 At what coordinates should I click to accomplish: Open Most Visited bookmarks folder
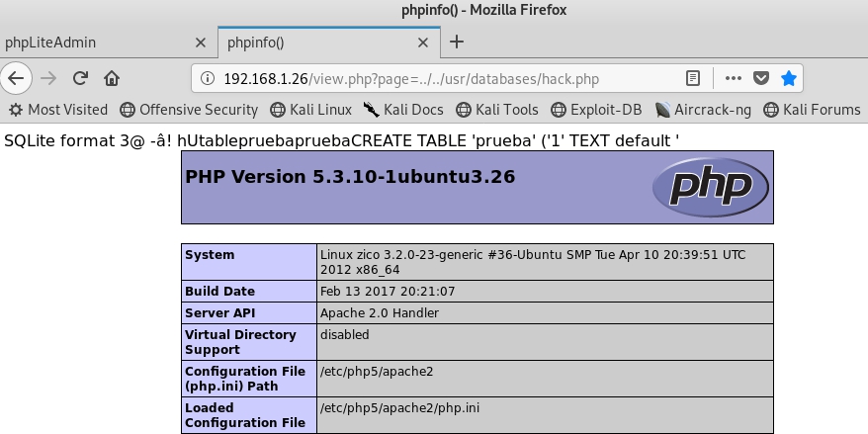coord(58,110)
